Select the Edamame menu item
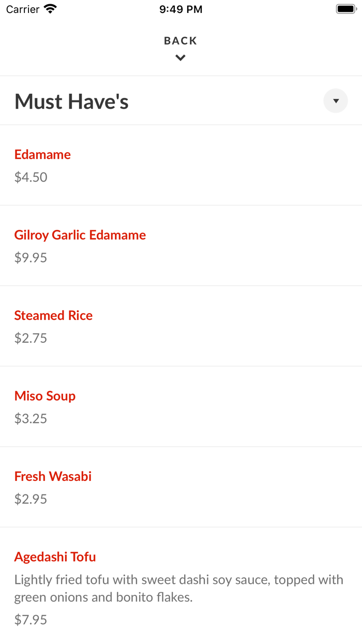Viewport: 362px width, 644px height. point(42,154)
